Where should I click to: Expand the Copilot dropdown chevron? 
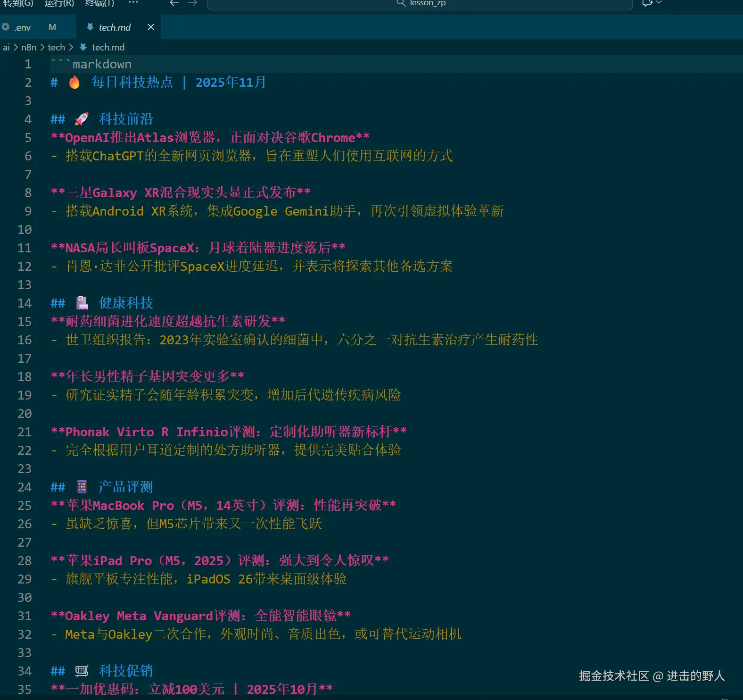(659, 3)
